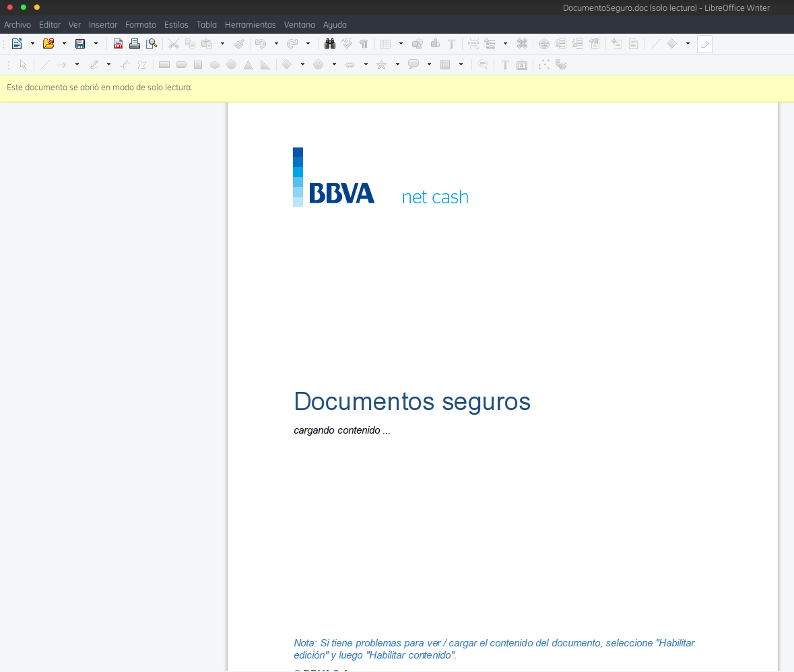Click the Cut scissors icon

click(174, 44)
